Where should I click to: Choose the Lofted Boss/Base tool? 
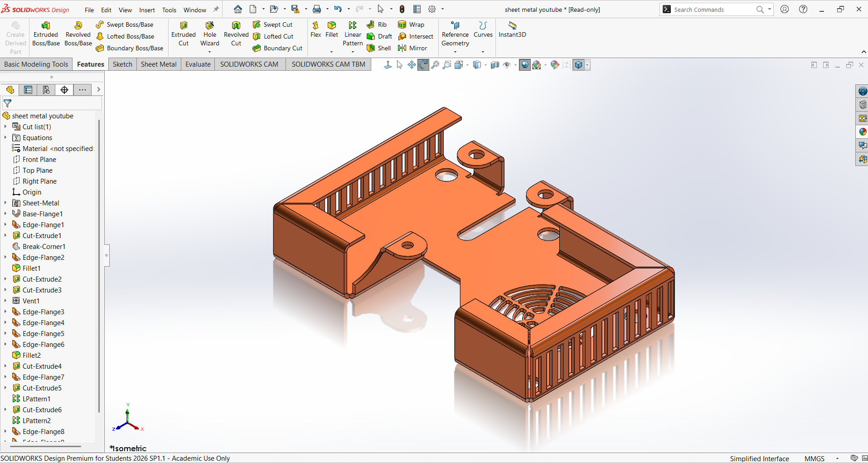[125, 36]
